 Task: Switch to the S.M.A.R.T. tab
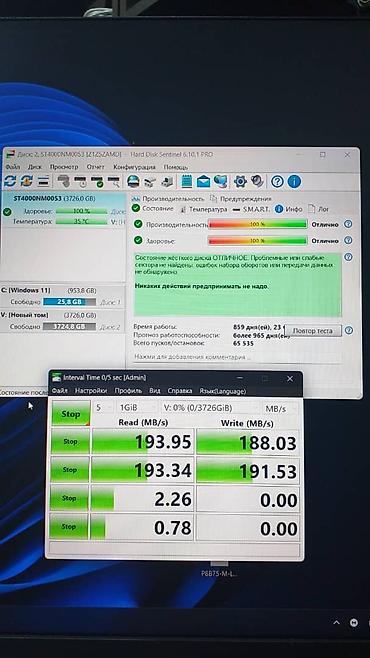point(252,209)
